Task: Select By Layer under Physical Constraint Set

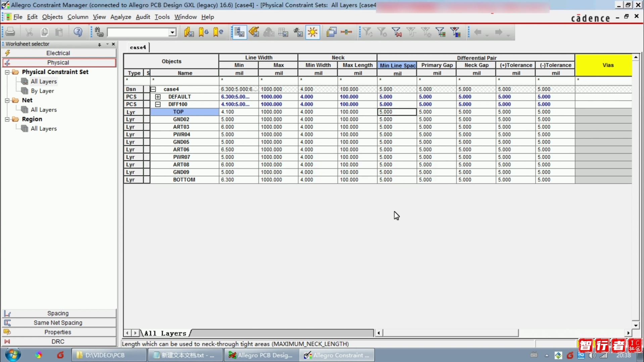Action: (x=42, y=91)
